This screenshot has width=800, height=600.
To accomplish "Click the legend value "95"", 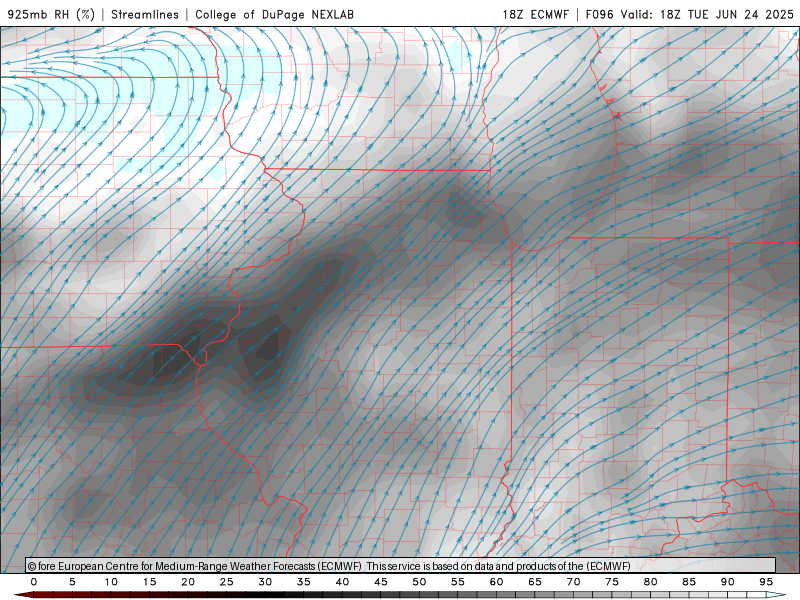I will pos(766,582).
